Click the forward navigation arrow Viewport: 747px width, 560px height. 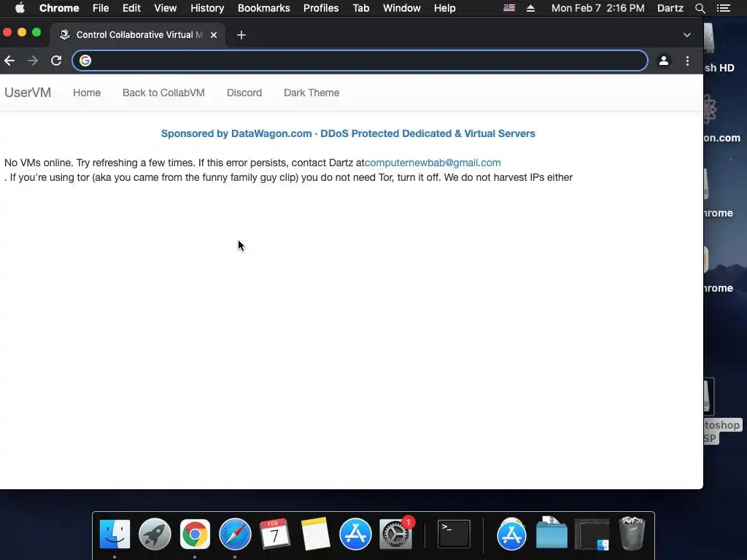point(32,61)
